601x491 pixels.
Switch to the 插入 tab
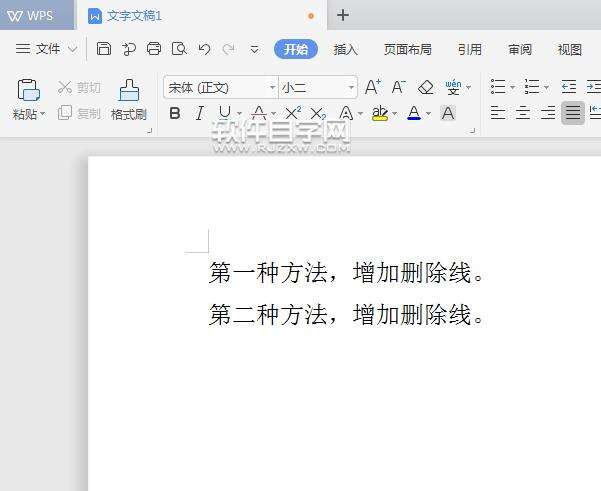click(x=345, y=49)
